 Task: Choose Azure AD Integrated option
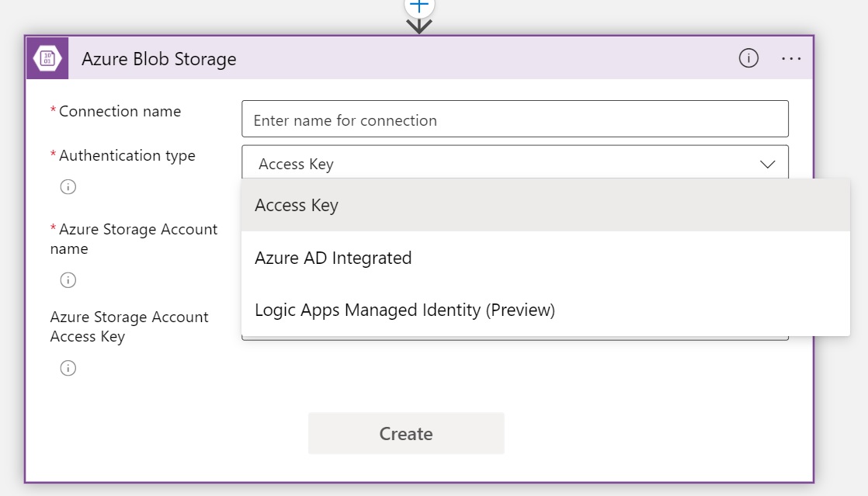click(x=333, y=258)
